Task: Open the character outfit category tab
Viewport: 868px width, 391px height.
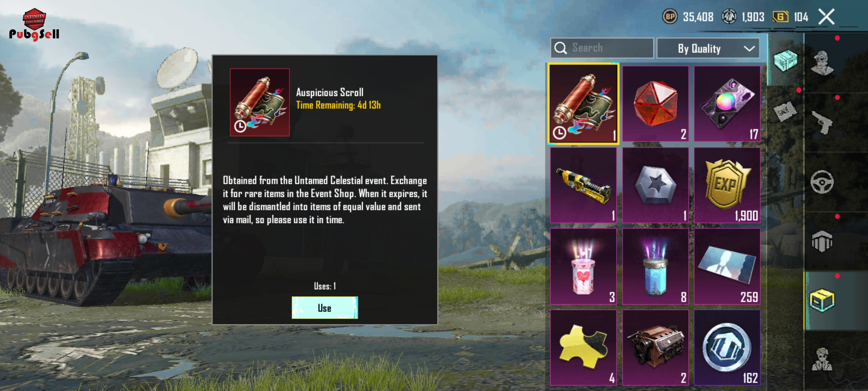Action: [x=822, y=62]
